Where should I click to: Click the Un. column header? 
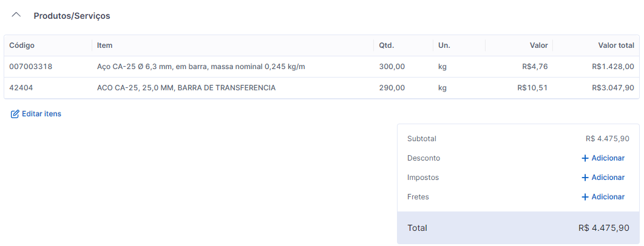444,45
